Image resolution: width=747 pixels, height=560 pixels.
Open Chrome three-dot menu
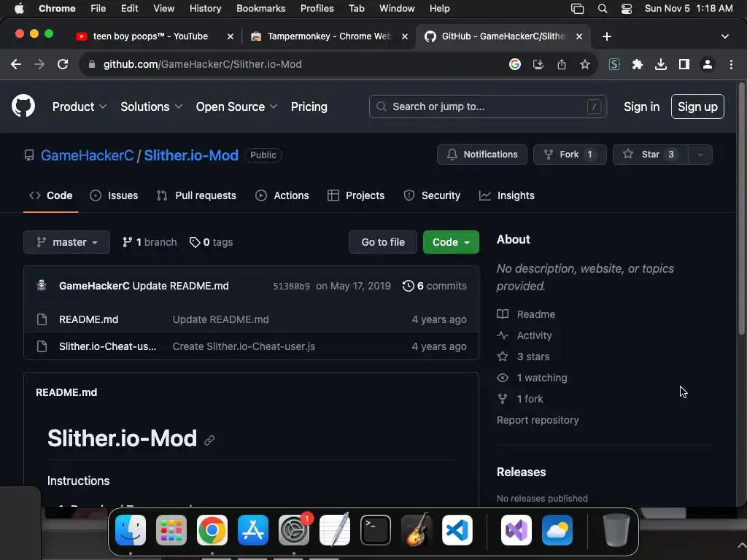point(731,64)
